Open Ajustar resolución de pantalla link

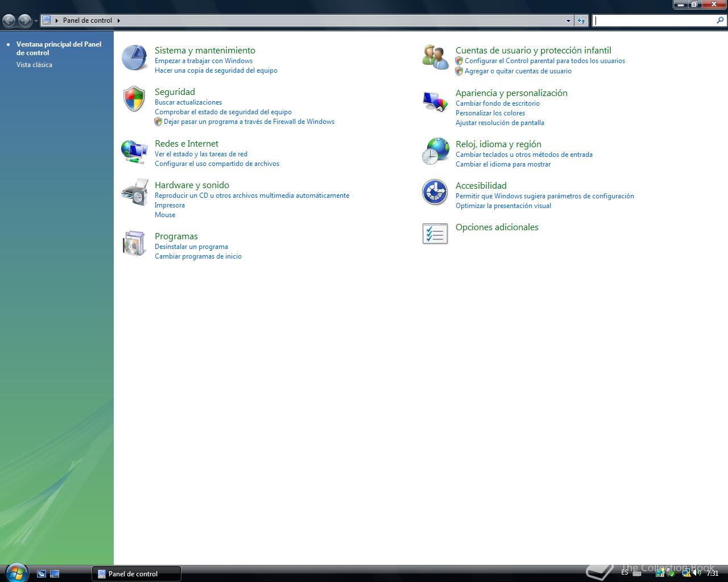[x=500, y=123]
